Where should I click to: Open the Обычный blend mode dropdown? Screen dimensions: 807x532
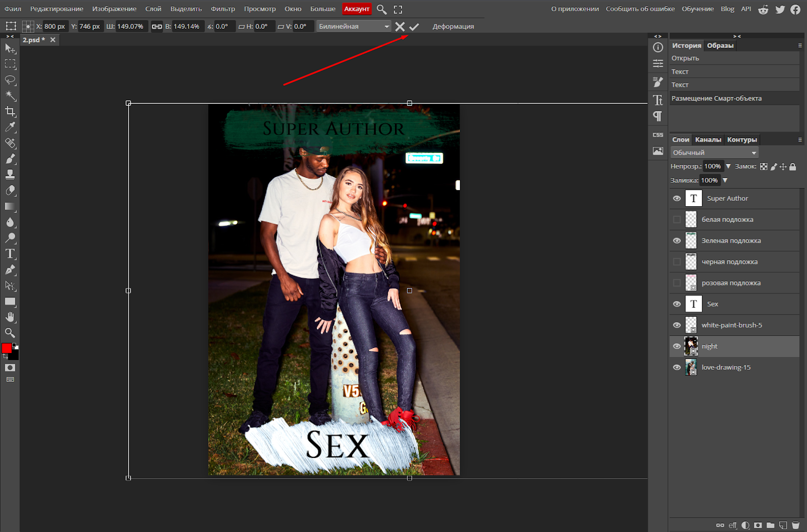(x=714, y=153)
